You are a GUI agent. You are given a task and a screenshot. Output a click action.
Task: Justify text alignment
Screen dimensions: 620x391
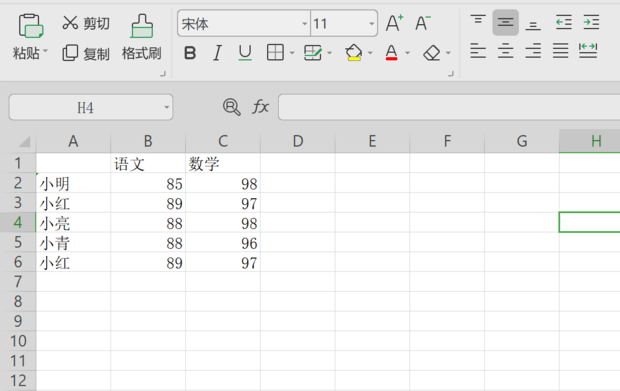[x=560, y=51]
